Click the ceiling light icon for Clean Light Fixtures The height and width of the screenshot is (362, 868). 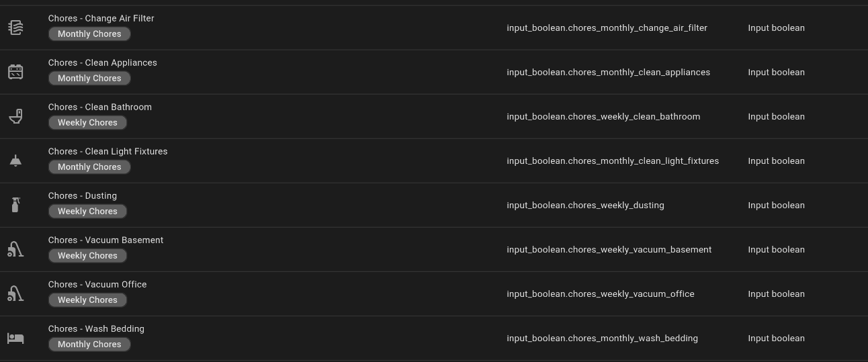pos(15,161)
